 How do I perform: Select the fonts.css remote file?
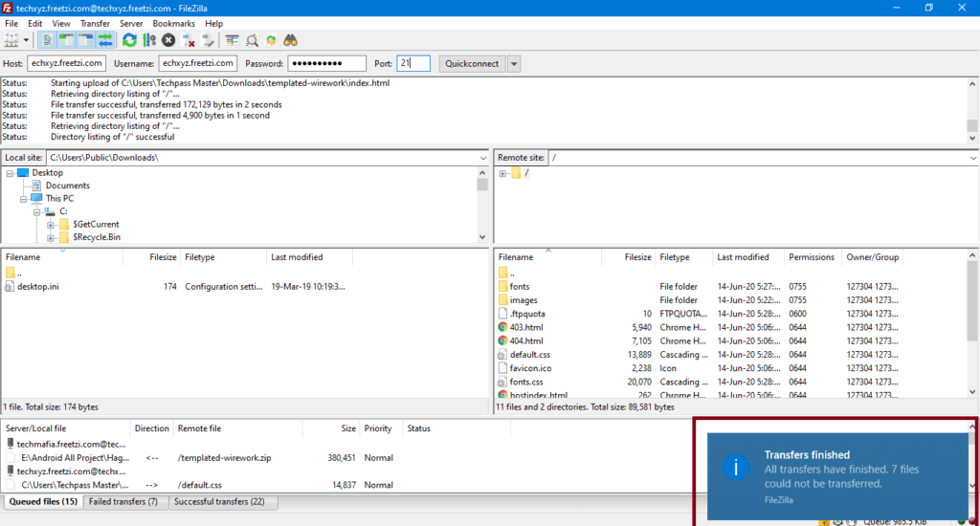pyautogui.click(x=526, y=383)
